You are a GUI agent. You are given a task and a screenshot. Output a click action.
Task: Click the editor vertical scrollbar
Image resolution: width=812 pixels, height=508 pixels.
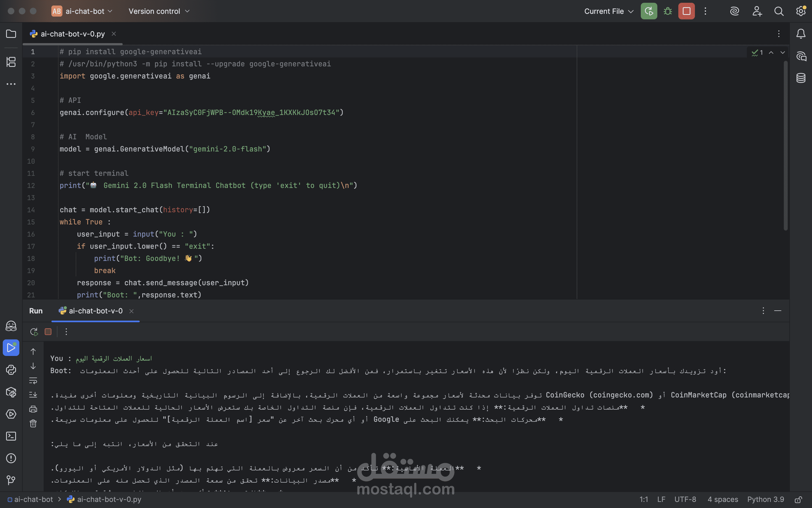[x=785, y=145]
